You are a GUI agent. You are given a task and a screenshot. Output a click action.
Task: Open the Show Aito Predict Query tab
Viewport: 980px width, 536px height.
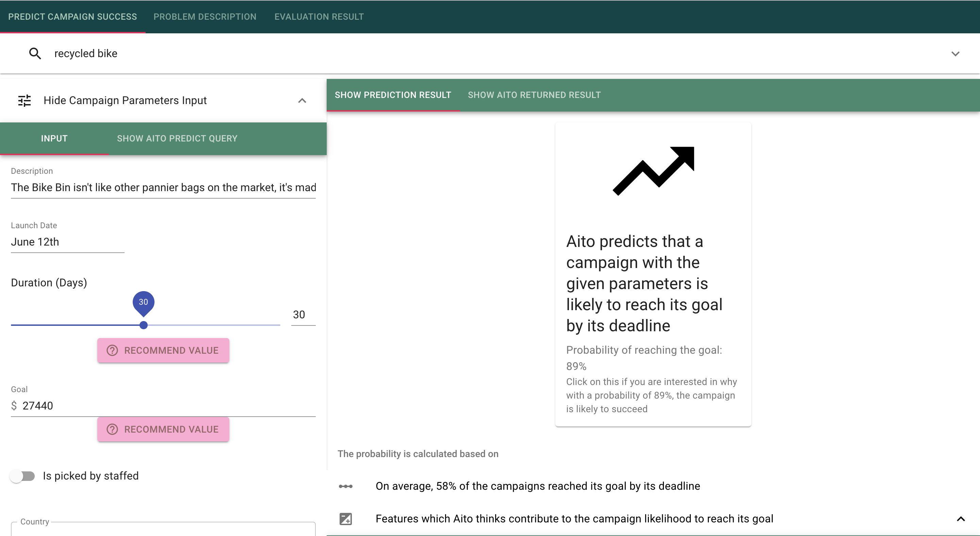(177, 138)
